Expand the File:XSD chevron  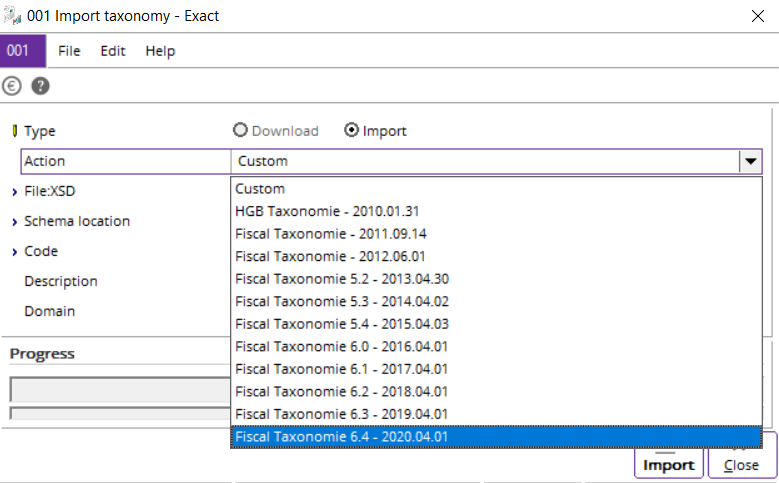14,192
